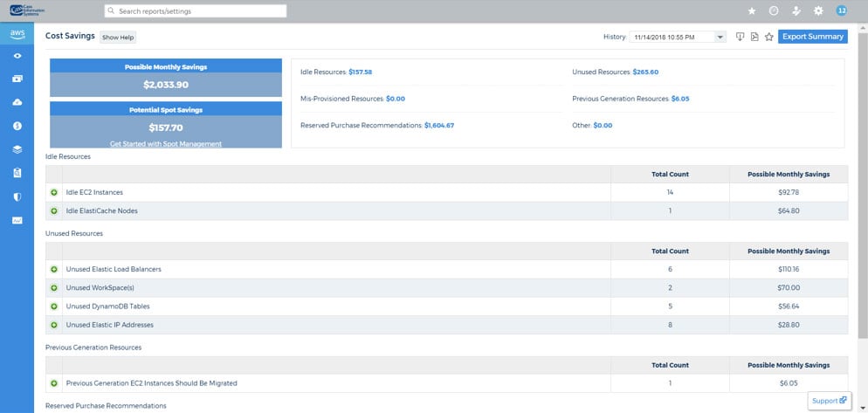Screen dimensions: 868x413
Task: Click the Idle EC2 Instances label
Action: tap(94, 193)
